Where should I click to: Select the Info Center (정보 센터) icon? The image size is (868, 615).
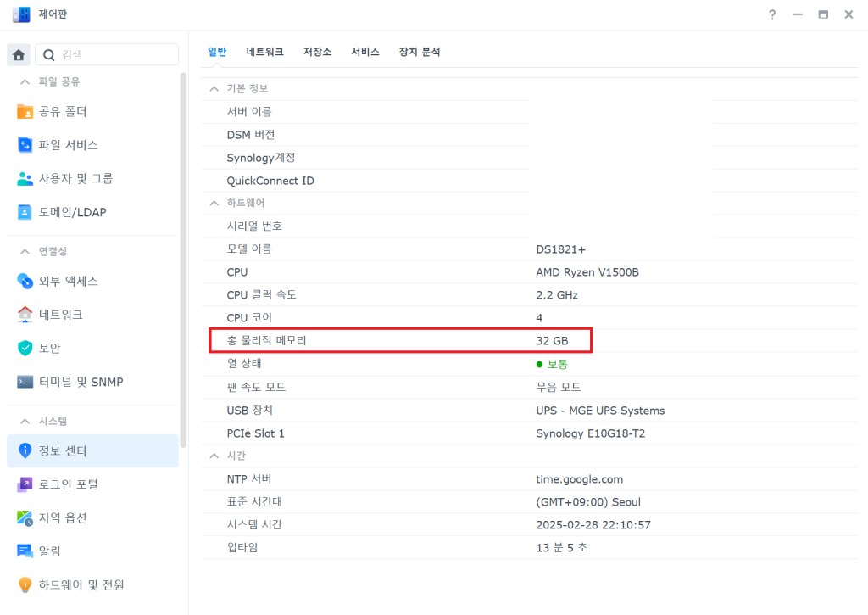pos(25,451)
